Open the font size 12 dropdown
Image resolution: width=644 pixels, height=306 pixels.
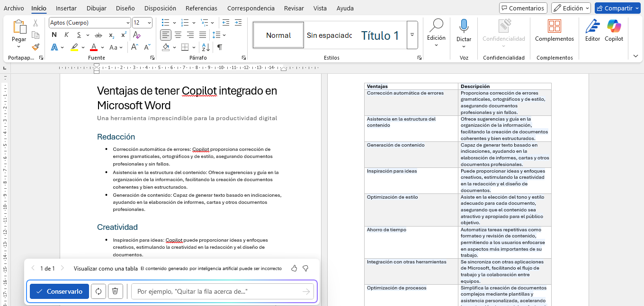(150, 23)
